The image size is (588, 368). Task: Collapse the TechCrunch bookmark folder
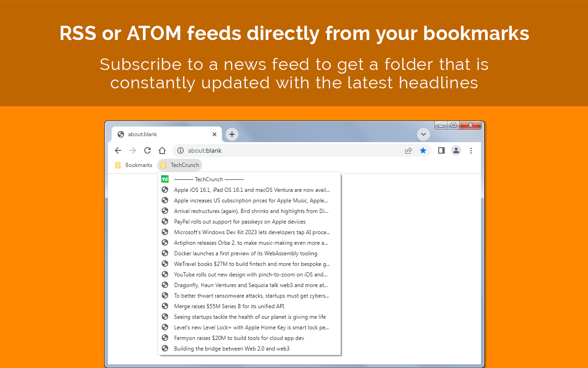pyautogui.click(x=180, y=165)
